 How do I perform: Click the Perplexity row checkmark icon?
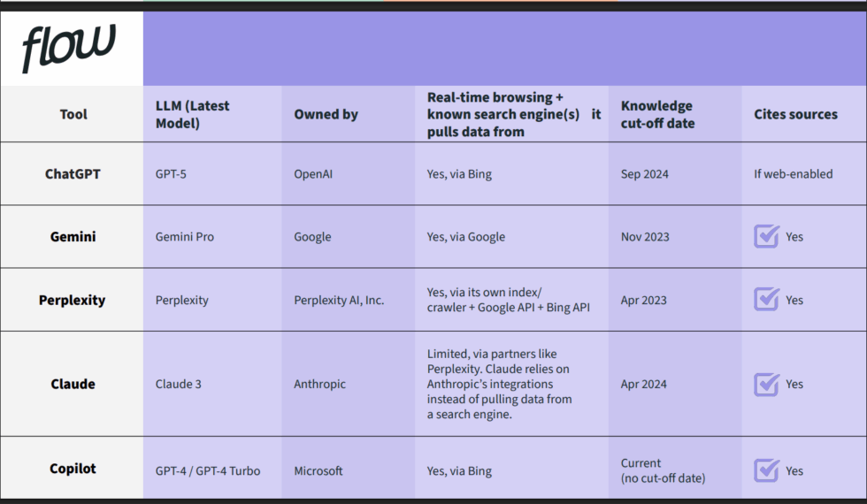pyautogui.click(x=766, y=300)
